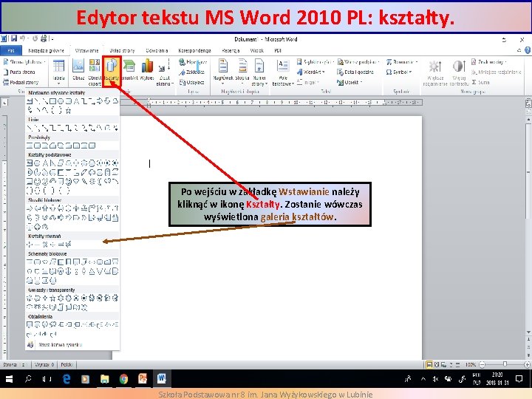
Task: Insert a chart with Wykres button
Action: (147, 70)
